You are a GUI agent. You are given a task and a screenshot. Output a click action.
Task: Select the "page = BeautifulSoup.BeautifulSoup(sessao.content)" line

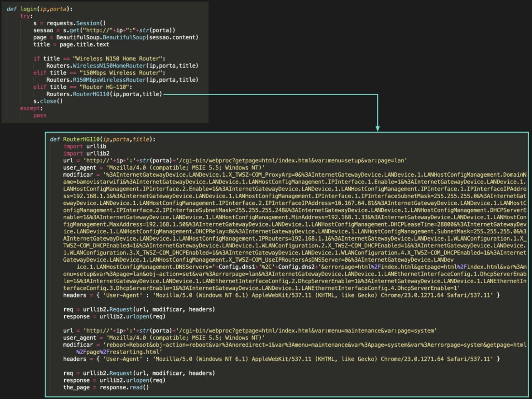(x=116, y=37)
